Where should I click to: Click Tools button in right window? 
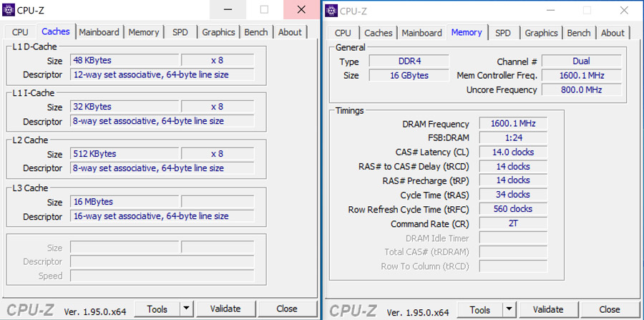pos(480,310)
